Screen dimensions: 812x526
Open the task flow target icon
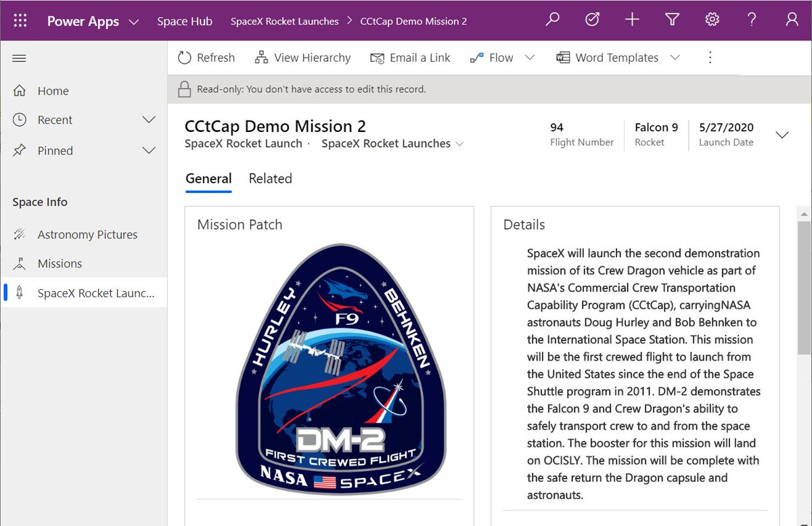click(x=592, y=20)
